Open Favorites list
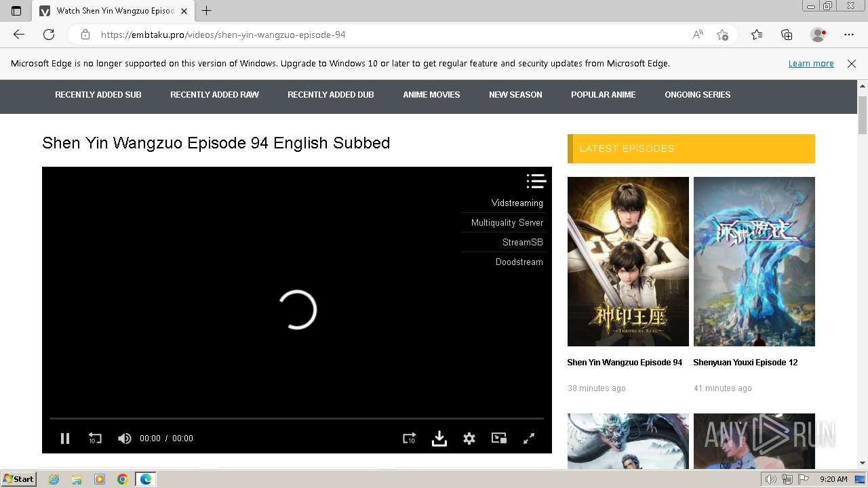 click(757, 35)
